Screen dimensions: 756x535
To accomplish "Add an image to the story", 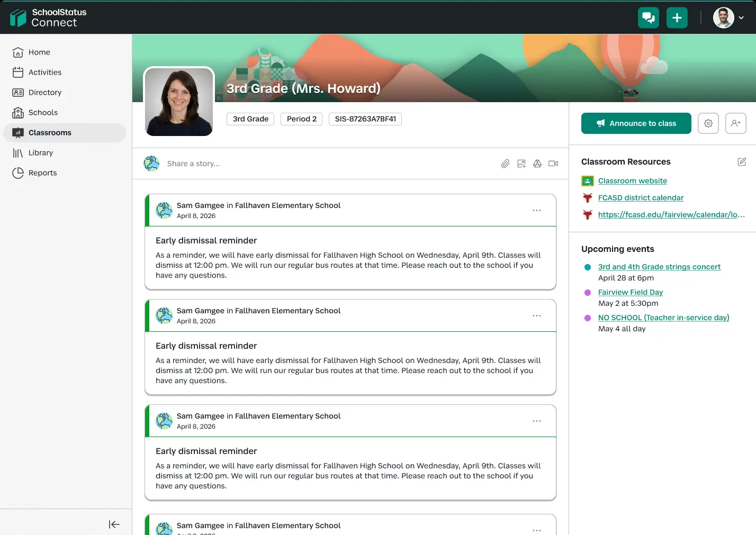I will (x=521, y=164).
